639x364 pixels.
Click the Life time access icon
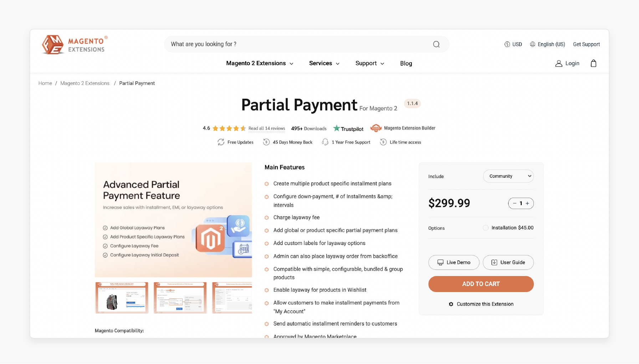click(x=383, y=142)
